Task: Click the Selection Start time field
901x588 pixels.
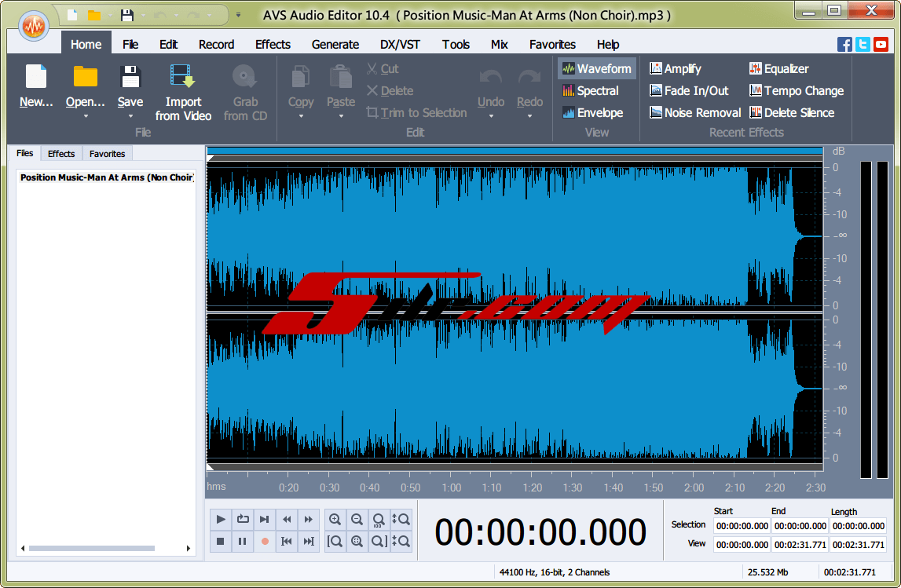Action: coord(742,526)
